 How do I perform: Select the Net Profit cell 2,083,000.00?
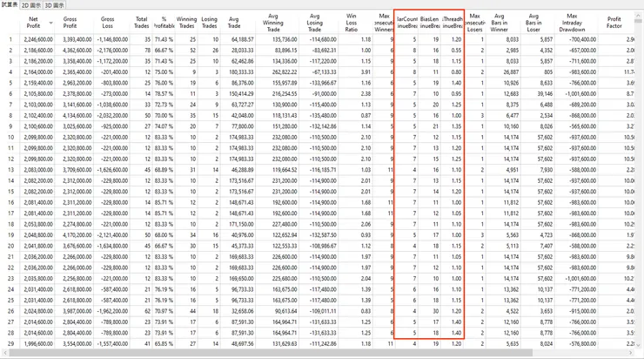click(x=37, y=170)
